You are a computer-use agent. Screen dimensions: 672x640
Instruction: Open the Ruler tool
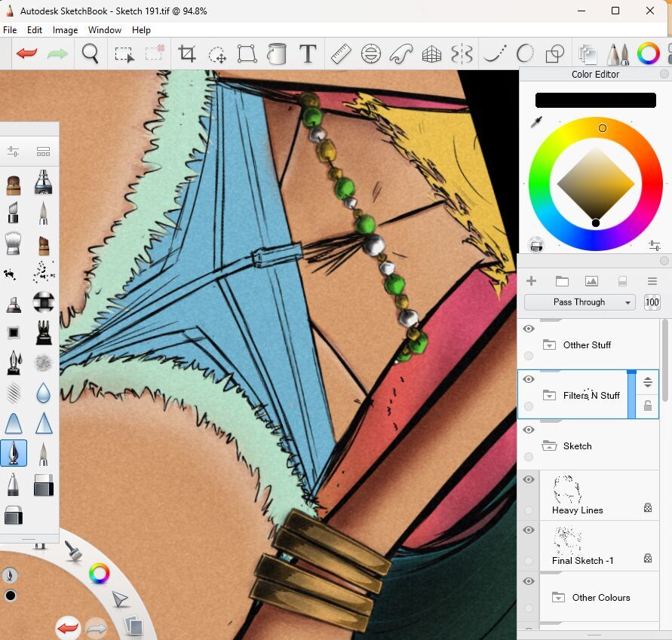[x=341, y=54]
